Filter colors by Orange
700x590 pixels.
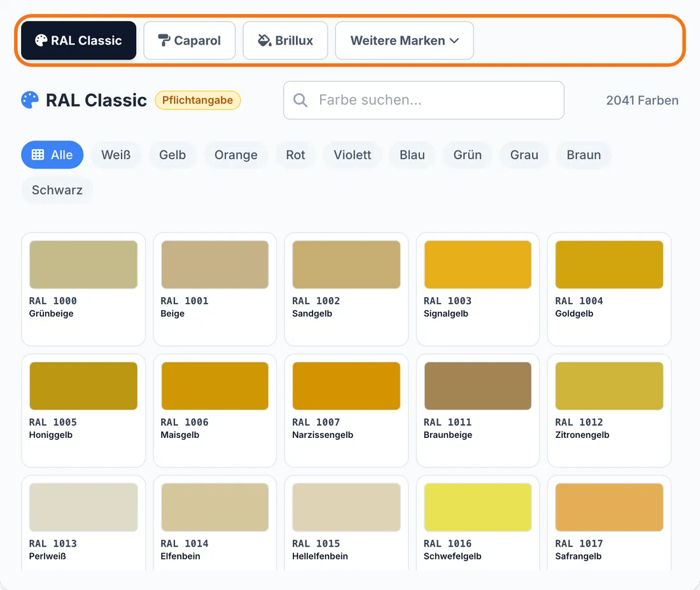[235, 155]
